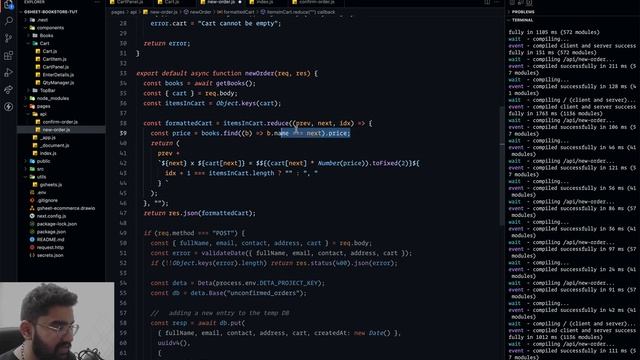The image size is (640, 360).
Task: Click line number 47 in the gutter
Action: [123, 213]
